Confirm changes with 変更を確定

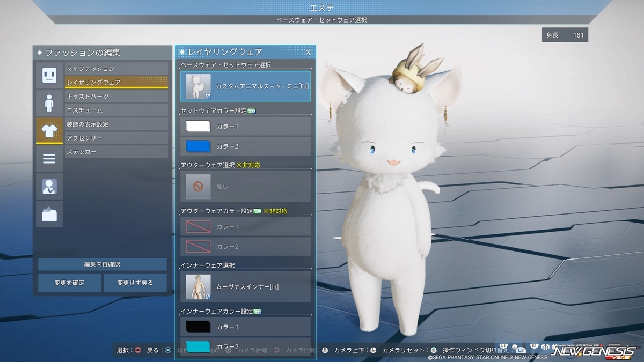point(69,283)
